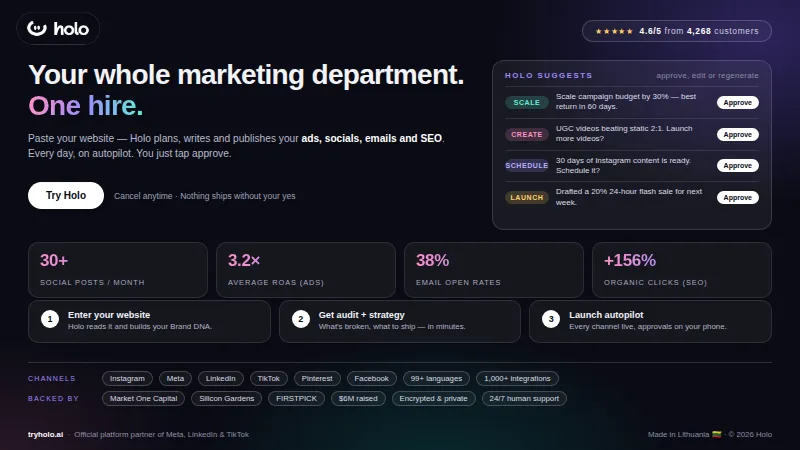Click the 30+ social posts stat card
The height and width of the screenshot is (450, 800).
click(x=118, y=270)
